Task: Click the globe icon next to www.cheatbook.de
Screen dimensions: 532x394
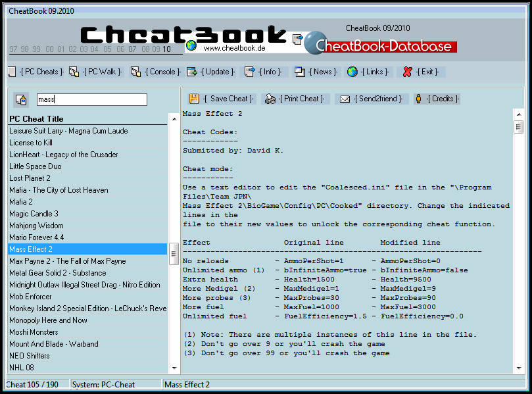Action: 191,45
